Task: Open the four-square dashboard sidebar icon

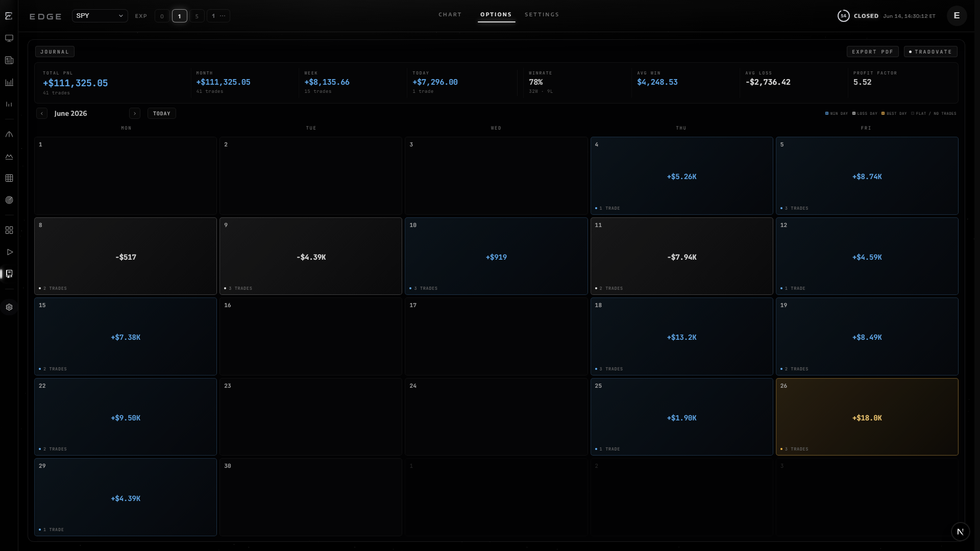Action: point(9,230)
